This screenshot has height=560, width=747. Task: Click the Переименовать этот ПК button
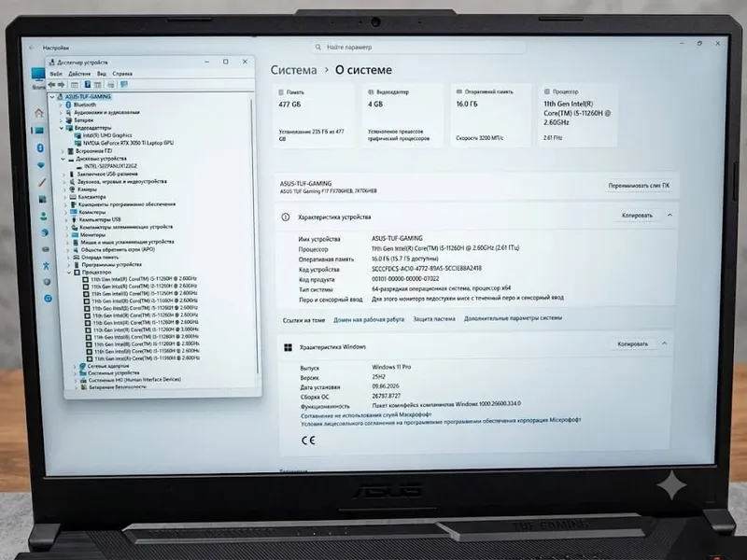[639, 185]
